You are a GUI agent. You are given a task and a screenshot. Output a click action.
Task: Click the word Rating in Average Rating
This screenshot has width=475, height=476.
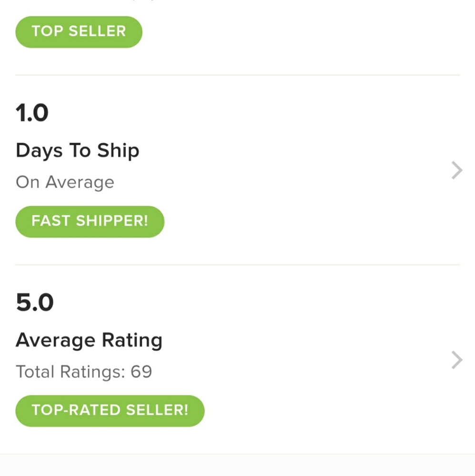[x=132, y=340]
